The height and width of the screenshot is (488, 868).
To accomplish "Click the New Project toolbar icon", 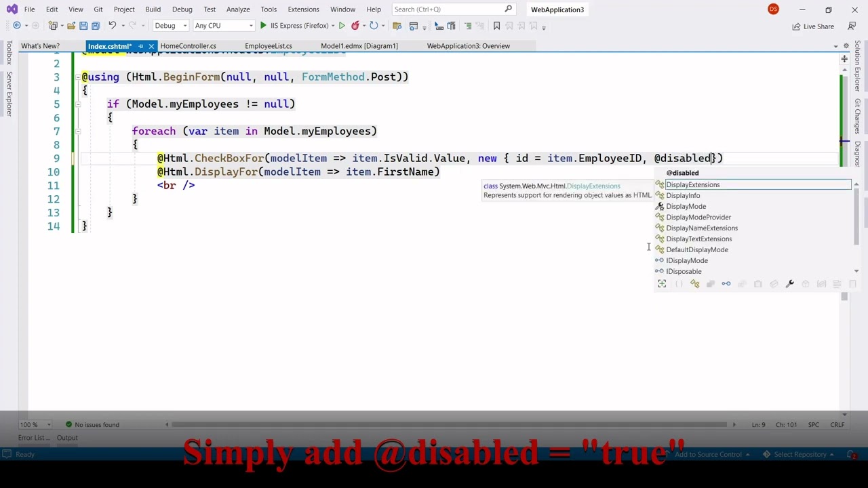I will click(x=54, y=26).
